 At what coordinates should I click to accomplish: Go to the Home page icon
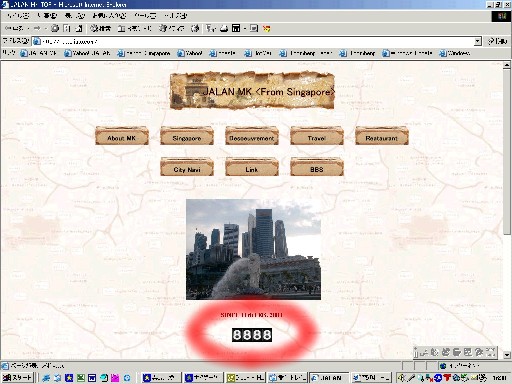point(79,29)
